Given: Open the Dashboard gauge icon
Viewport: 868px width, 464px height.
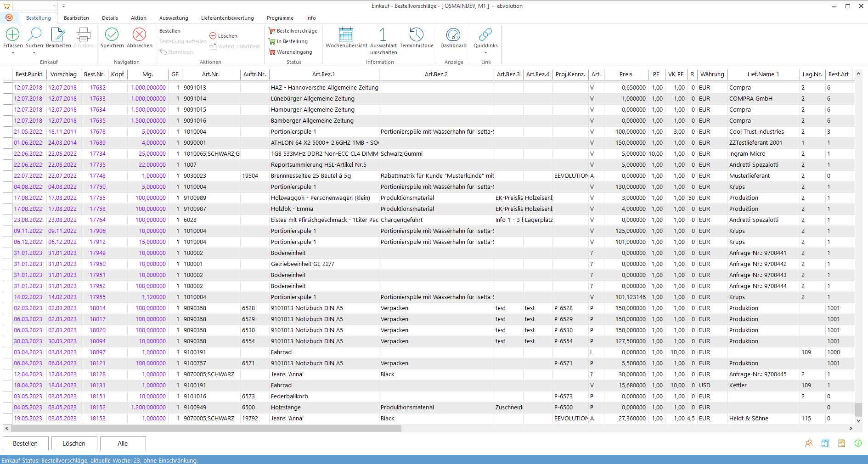Looking at the screenshot, I should 453,34.
